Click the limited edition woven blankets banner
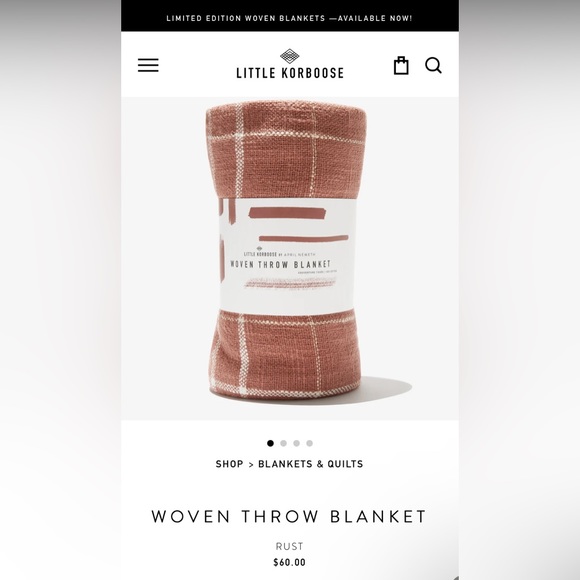The width and height of the screenshot is (580, 580). tap(290, 16)
